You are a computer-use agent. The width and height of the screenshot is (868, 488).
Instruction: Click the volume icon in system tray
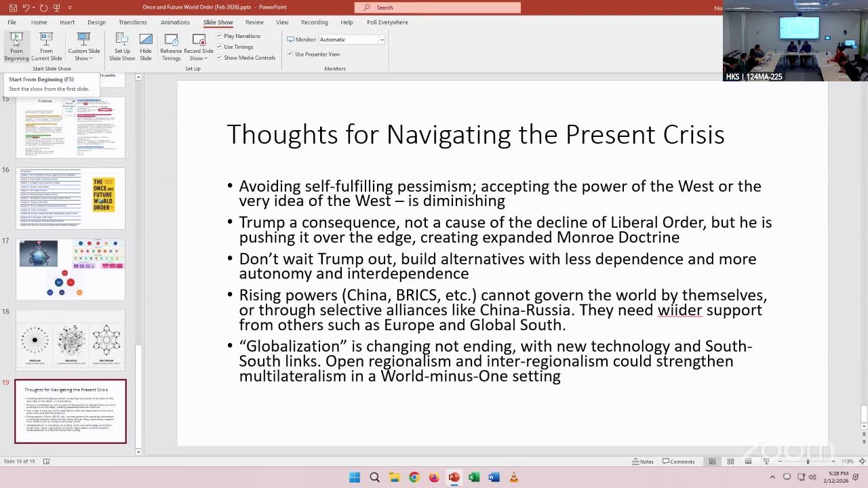813,477
